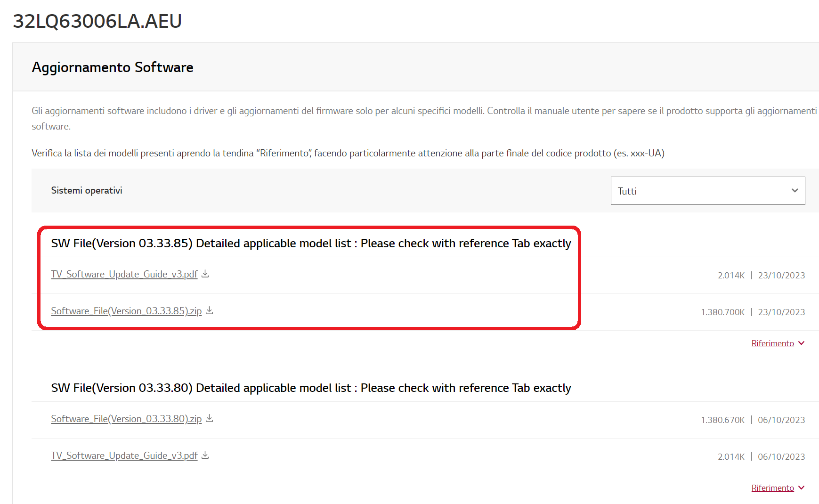Viewport: 819px width, 504px height.
Task: Click the chevron arrow inside the Tutti combo box
Action: (x=795, y=191)
